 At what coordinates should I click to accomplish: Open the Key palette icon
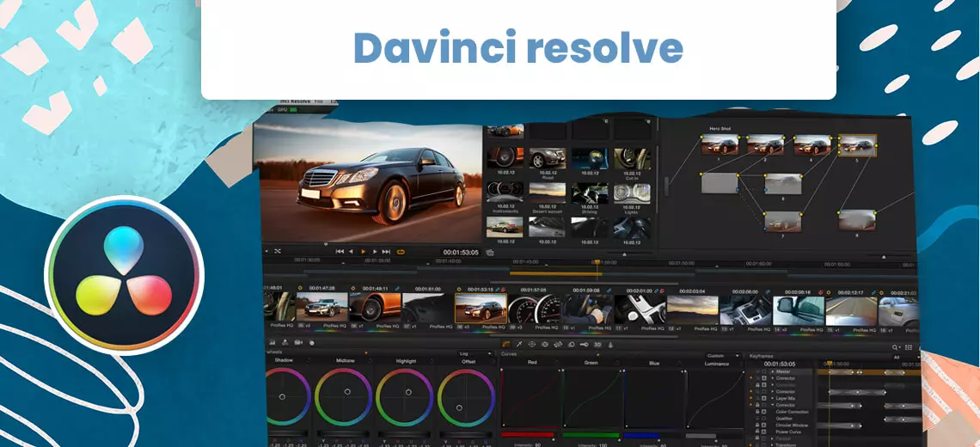coord(584,345)
